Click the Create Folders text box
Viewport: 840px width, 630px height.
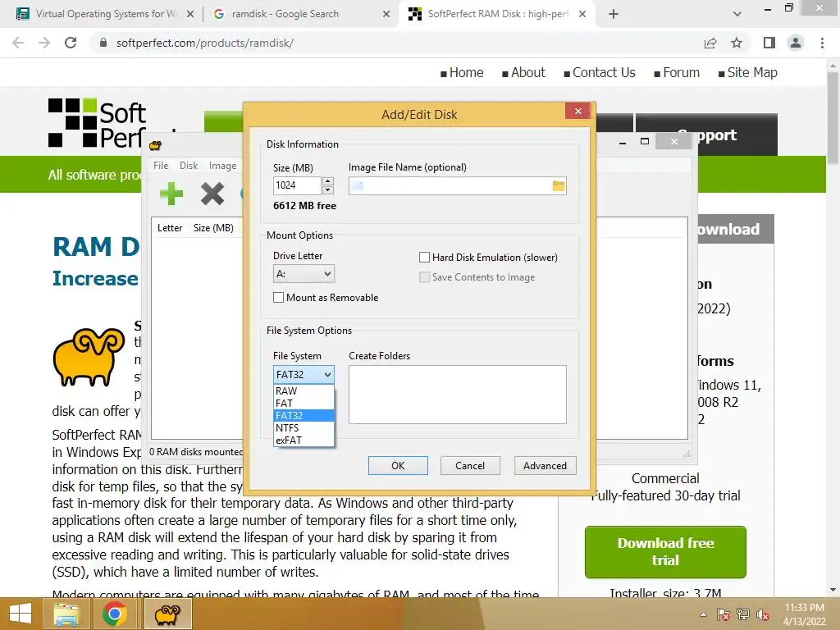click(x=458, y=395)
